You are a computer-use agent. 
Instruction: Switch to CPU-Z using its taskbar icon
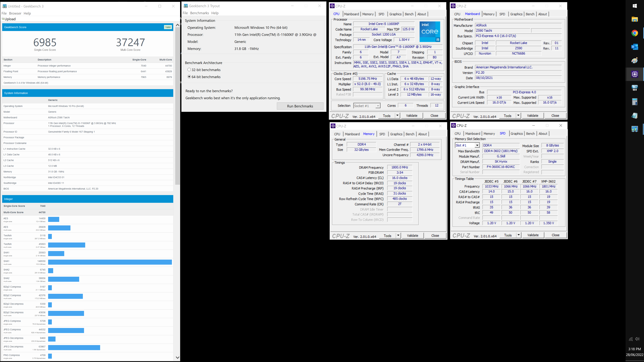click(x=634, y=74)
